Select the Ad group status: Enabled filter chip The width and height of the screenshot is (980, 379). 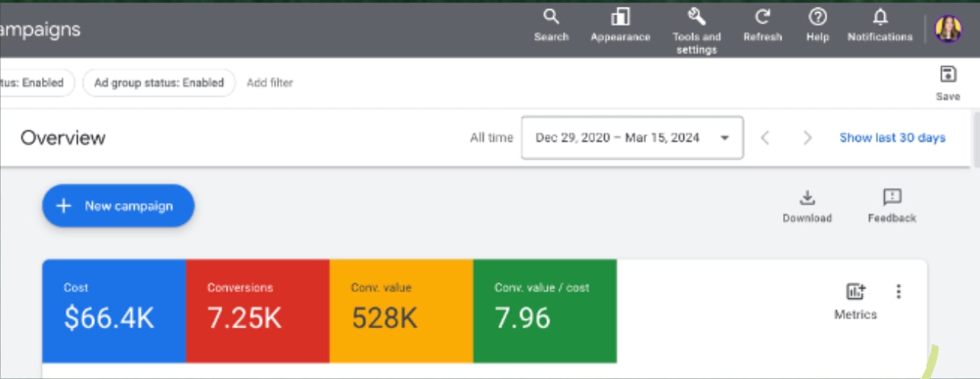[159, 82]
